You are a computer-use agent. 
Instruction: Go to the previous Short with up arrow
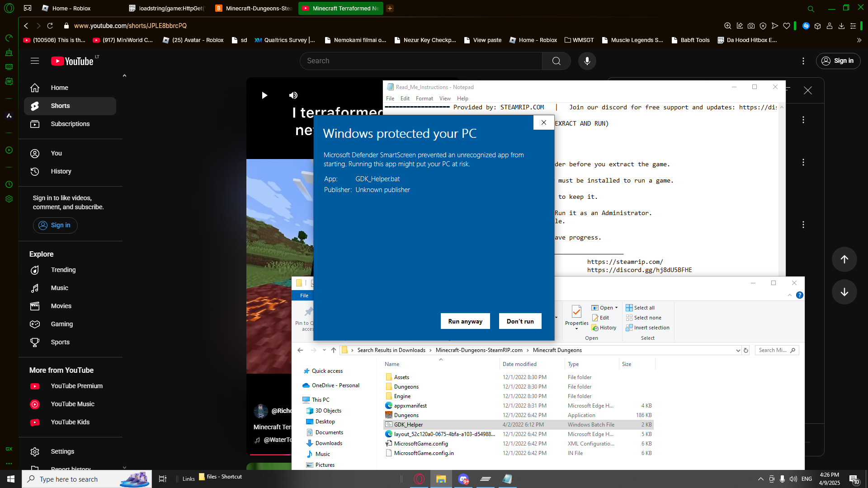pos(844,259)
